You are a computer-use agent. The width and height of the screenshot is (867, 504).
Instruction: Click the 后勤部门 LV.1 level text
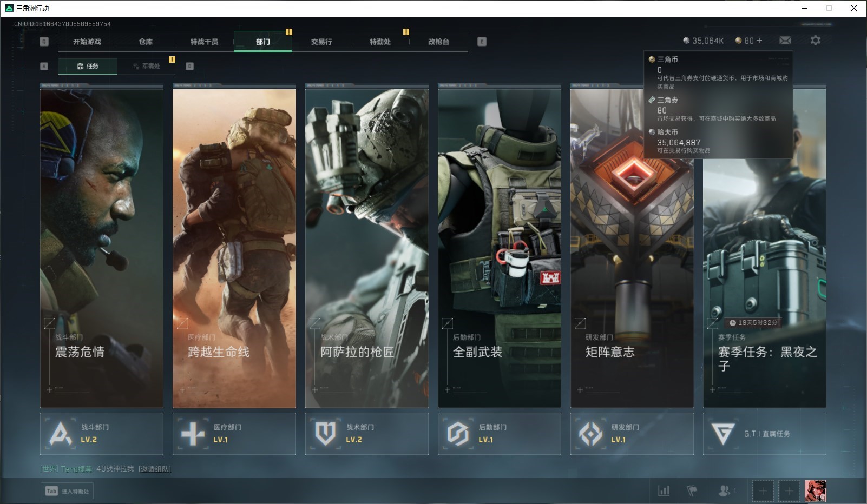486,440
